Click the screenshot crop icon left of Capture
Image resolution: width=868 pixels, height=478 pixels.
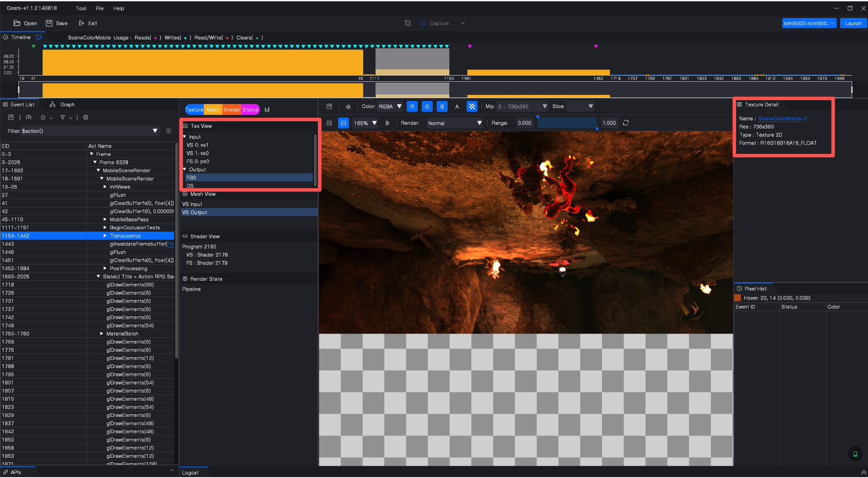[408, 23]
